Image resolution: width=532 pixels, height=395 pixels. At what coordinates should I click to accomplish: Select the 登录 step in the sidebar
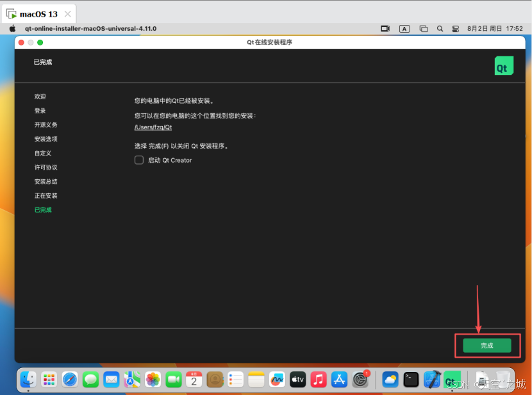(x=40, y=111)
